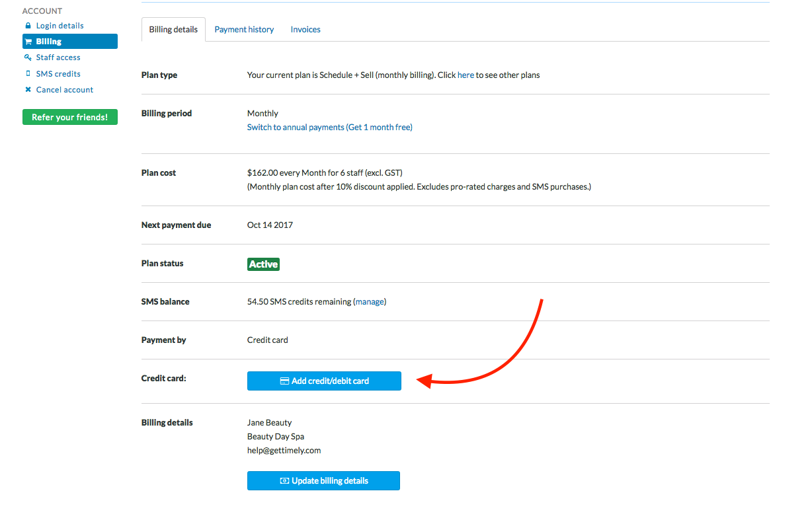Image resolution: width=812 pixels, height=526 pixels.
Task: Select Cancel account in the sidebar
Action: (64, 89)
